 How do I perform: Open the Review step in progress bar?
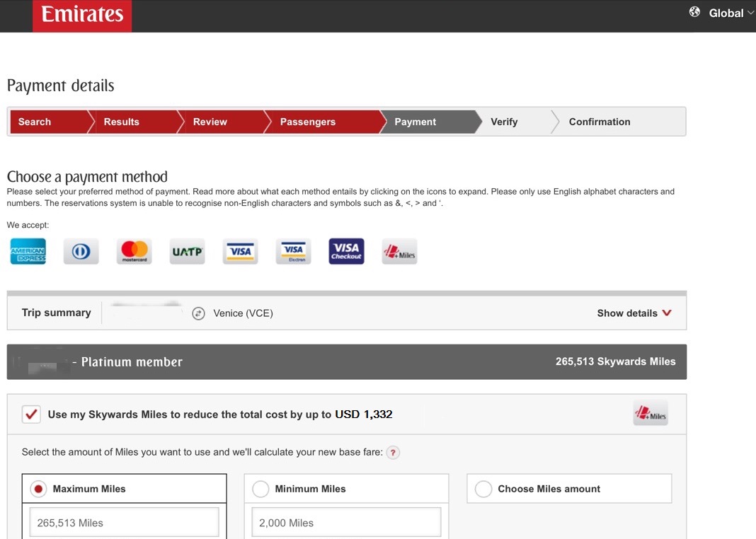tap(210, 122)
